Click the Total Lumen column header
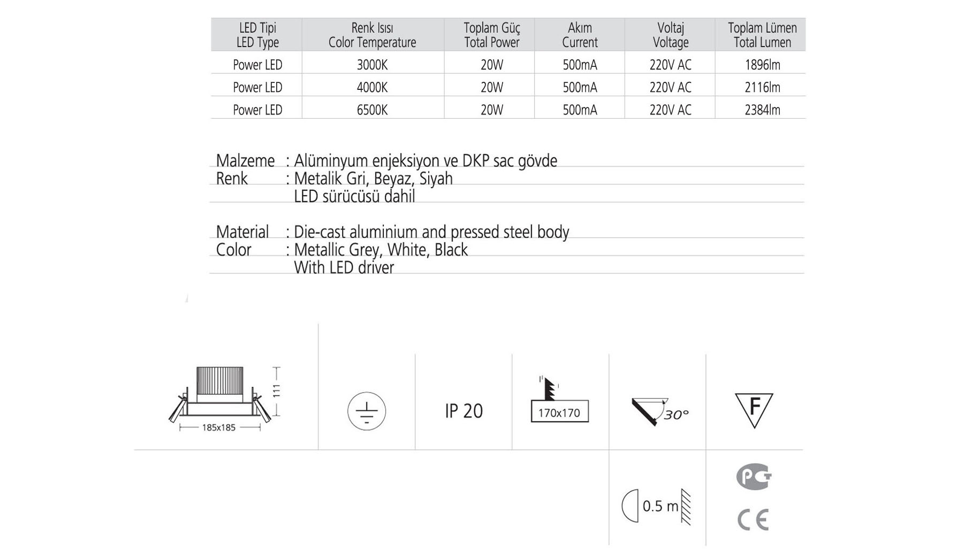The image size is (980, 551). [x=762, y=35]
